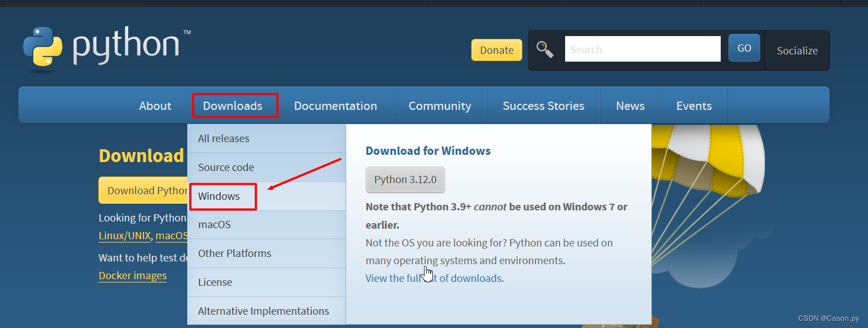
Task: Select Source code in Downloads dropdown
Action: [266, 167]
